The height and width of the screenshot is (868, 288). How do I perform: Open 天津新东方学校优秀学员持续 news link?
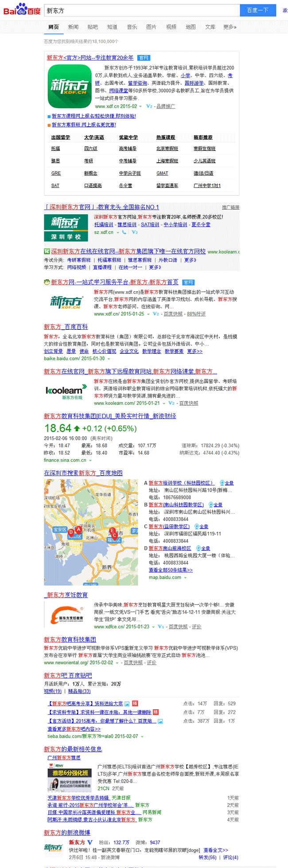click(x=78, y=798)
